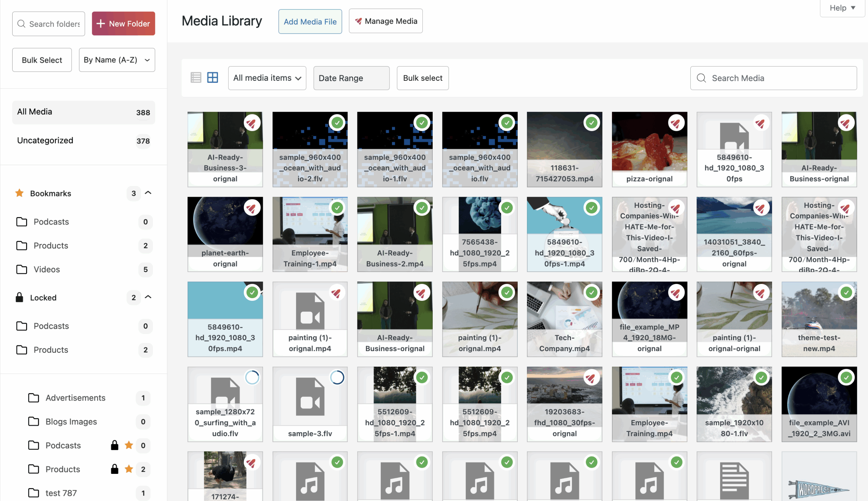Enable Bulk select in media toolbar

point(423,78)
